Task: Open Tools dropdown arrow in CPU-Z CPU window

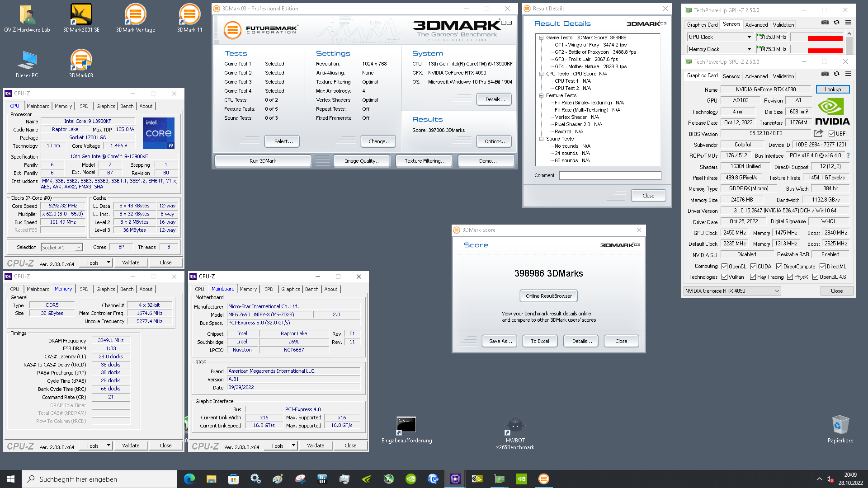Action: coord(108,263)
